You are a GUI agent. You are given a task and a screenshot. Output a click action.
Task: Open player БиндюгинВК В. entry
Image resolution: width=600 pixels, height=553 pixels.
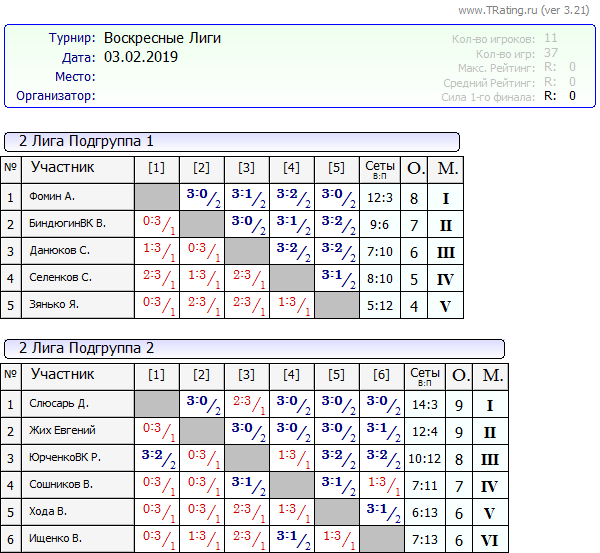pyautogui.click(x=68, y=223)
